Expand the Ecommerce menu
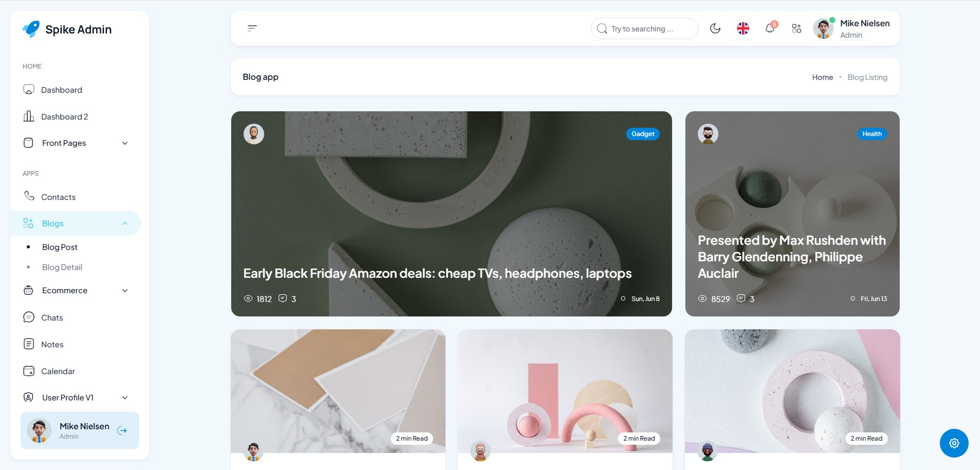980x470 pixels. tap(76, 291)
